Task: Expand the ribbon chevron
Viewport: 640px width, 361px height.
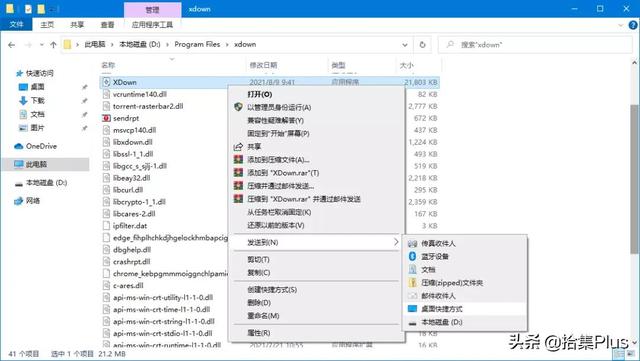Action: tap(621, 25)
